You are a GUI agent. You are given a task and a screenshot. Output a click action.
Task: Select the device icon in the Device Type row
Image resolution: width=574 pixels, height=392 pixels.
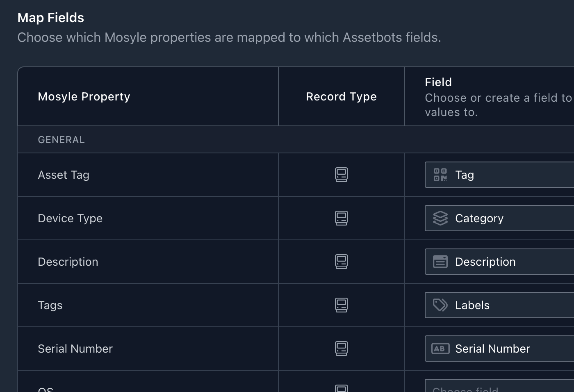pos(342,218)
